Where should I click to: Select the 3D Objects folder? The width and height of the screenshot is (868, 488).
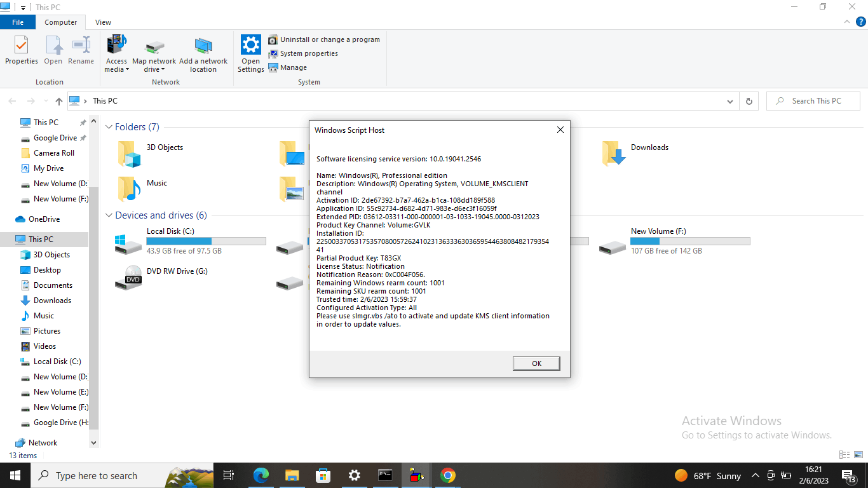click(151, 154)
